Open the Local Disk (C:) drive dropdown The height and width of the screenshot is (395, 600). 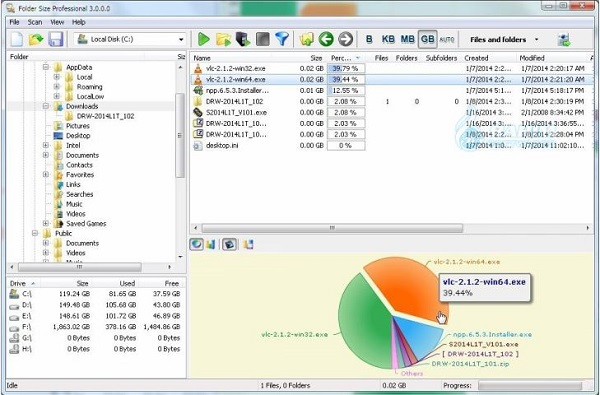click(x=181, y=39)
